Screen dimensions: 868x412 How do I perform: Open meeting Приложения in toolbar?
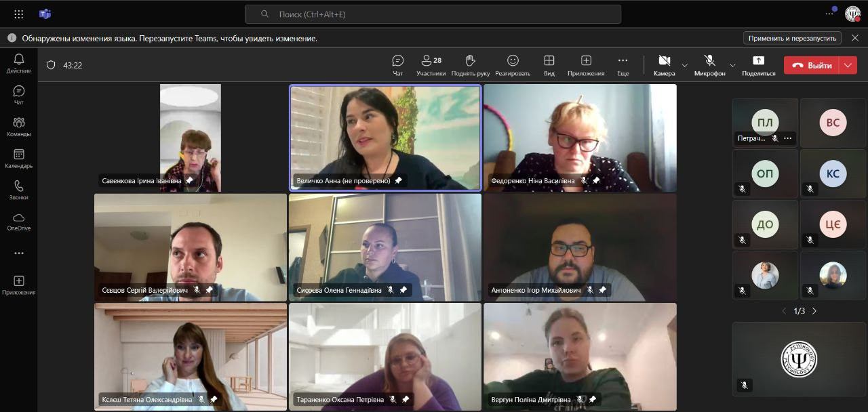click(x=586, y=65)
